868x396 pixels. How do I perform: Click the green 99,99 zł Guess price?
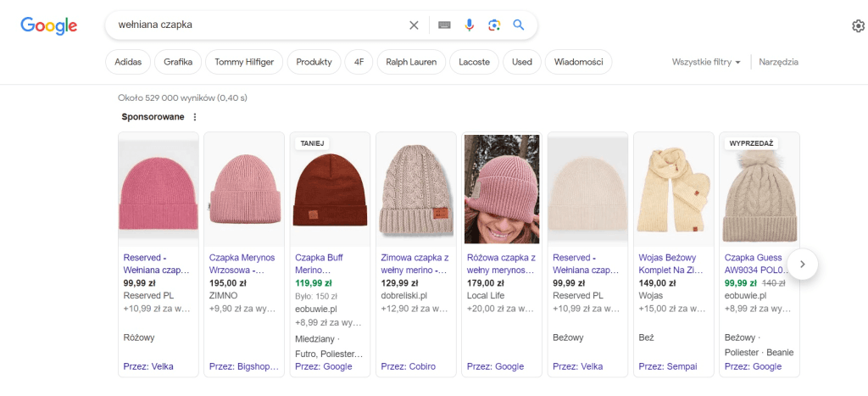[740, 283]
